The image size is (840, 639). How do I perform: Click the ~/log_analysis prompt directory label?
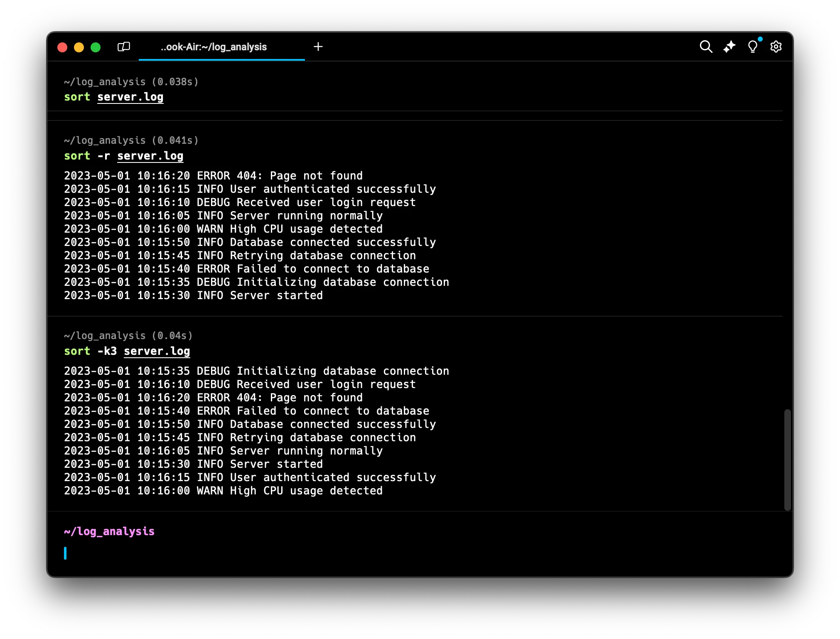[x=109, y=531]
